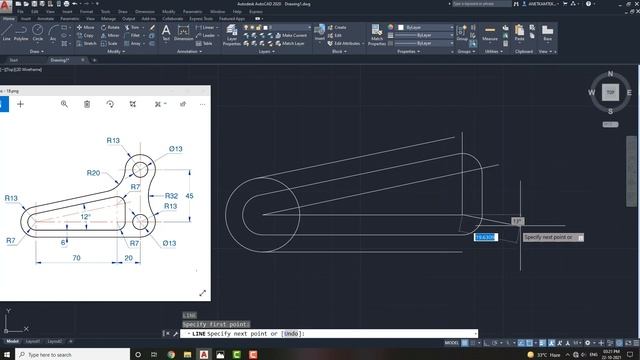The width and height of the screenshot is (640, 360).
Task: Toggle grid display in status bar
Action: pos(465,343)
